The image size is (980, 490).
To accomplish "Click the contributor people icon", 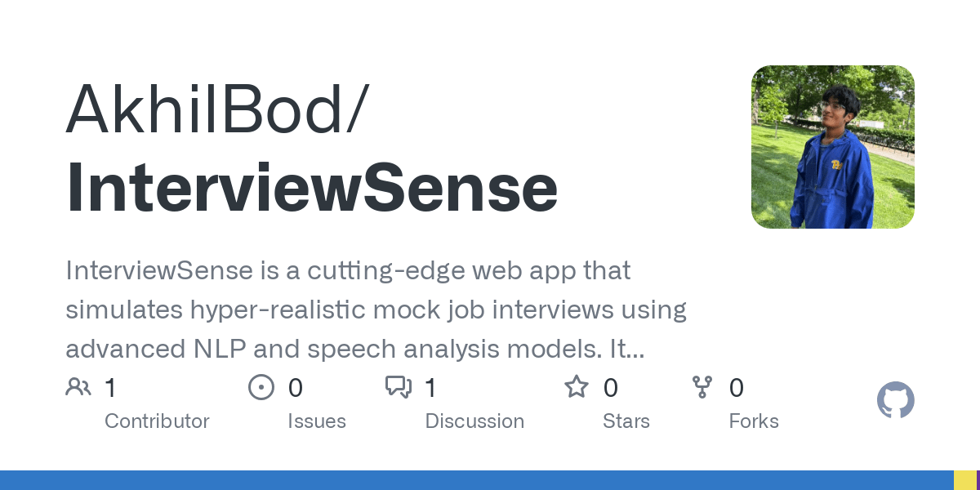I will coord(78,387).
